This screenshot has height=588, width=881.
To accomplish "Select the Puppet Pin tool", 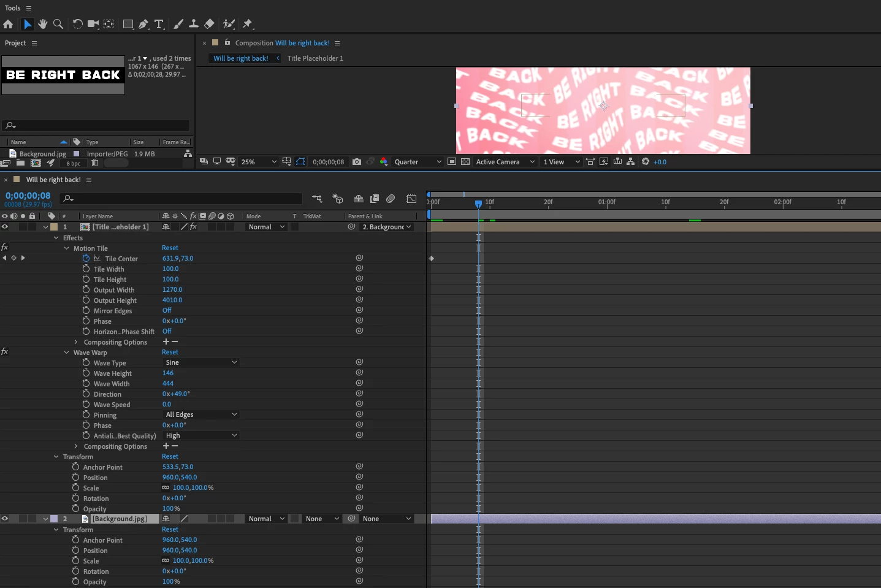I will (247, 24).
